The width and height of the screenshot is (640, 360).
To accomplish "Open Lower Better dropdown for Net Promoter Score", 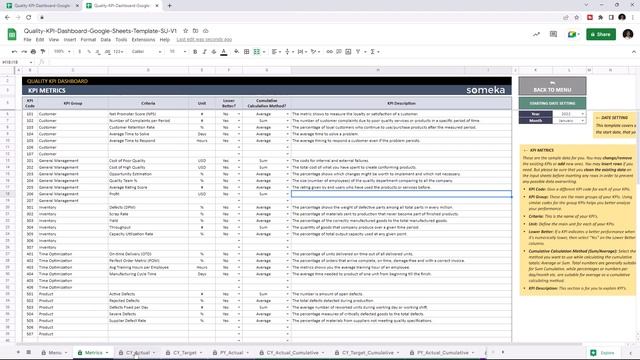I will click(239, 114).
